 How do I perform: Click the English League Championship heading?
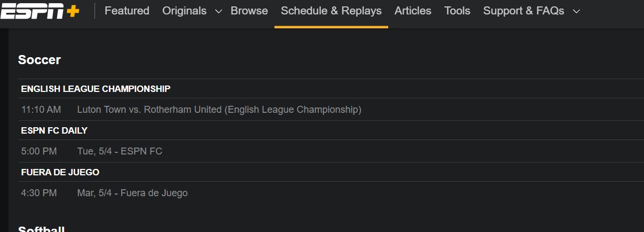[96, 89]
